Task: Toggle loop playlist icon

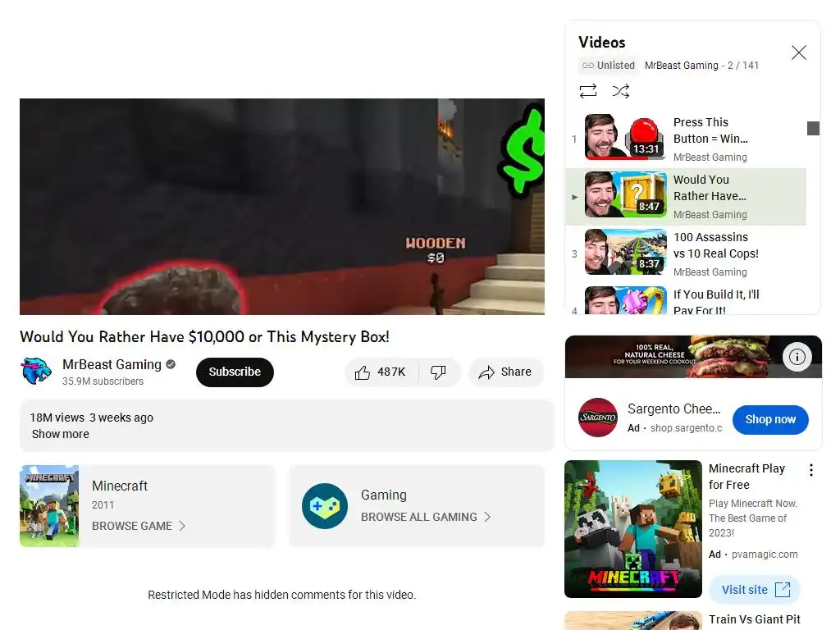Action: (587, 91)
